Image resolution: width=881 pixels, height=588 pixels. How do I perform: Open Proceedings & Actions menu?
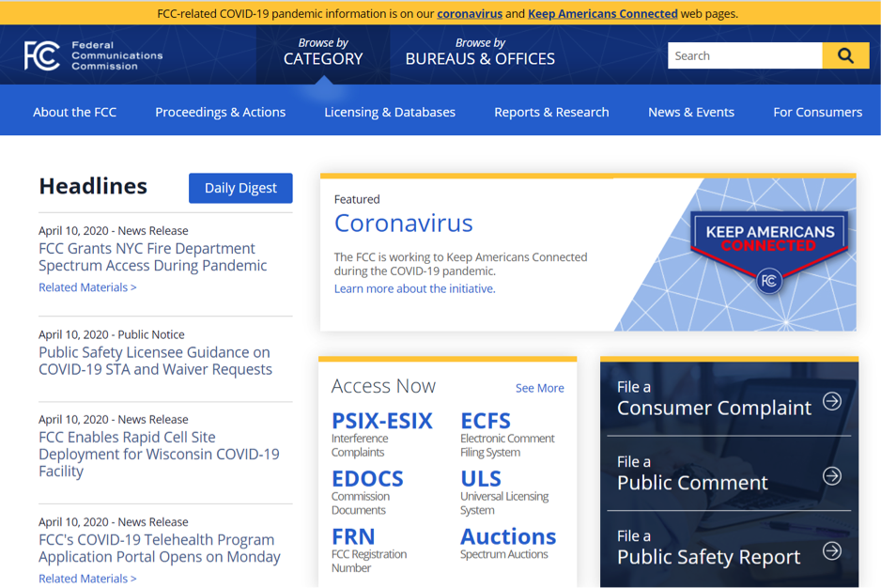coord(220,113)
